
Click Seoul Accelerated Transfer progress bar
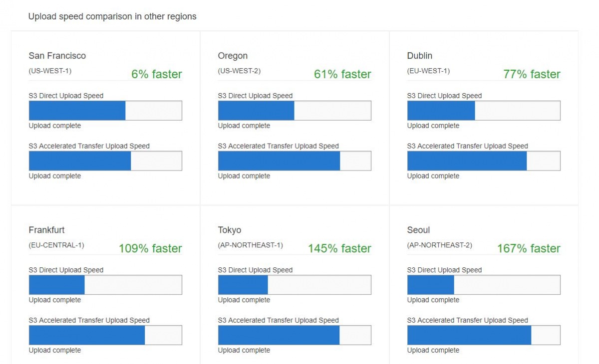(484, 335)
